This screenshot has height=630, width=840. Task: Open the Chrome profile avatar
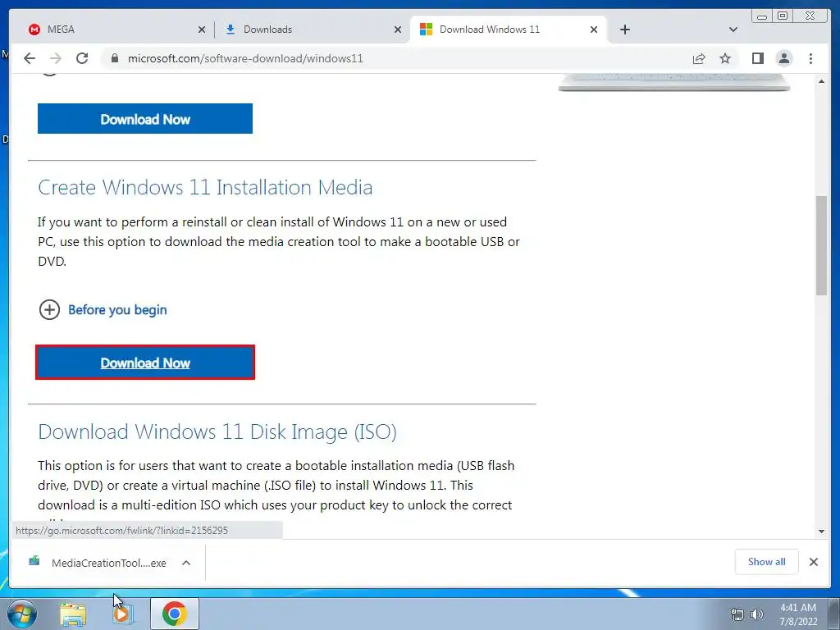783,58
